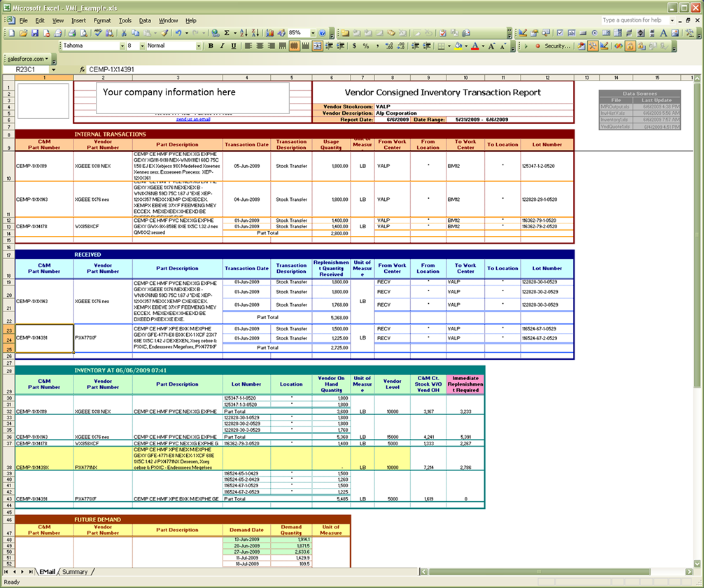Click the Record Macro red dot
Screen dimensions: 704x588
pos(537,45)
